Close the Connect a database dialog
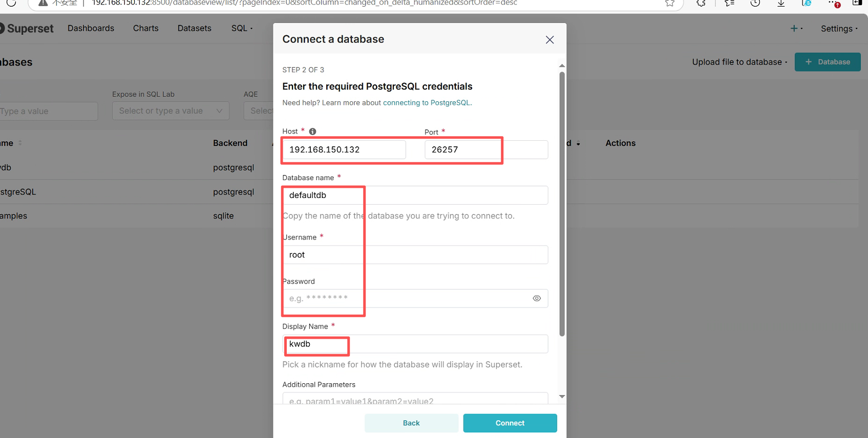The height and width of the screenshot is (438, 868). click(x=549, y=40)
